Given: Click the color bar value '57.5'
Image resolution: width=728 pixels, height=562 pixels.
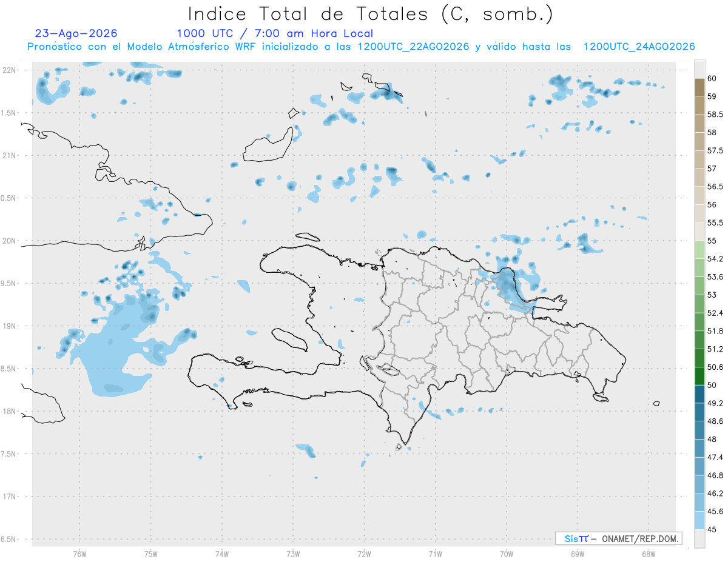Looking at the screenshot, I should (715, 150).
